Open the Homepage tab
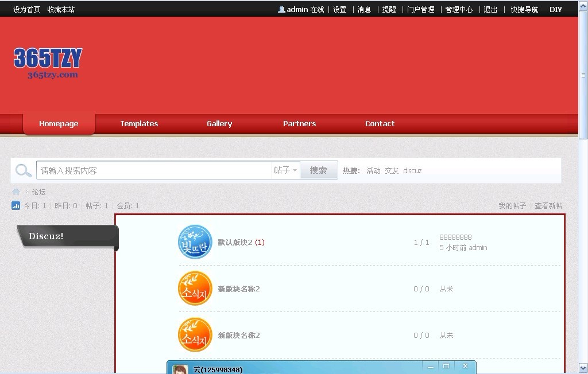Image resolution: width=588 pixels, height=374 pixels. click(59, 124)
